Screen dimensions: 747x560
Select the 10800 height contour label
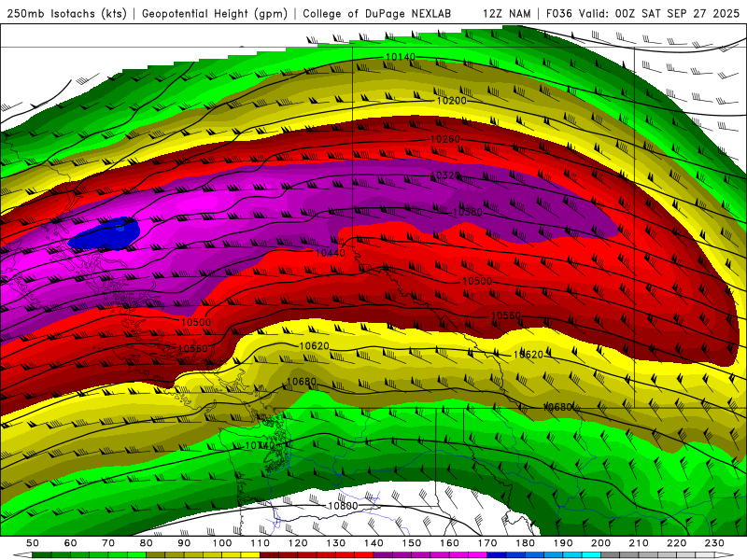click(343, 505)
